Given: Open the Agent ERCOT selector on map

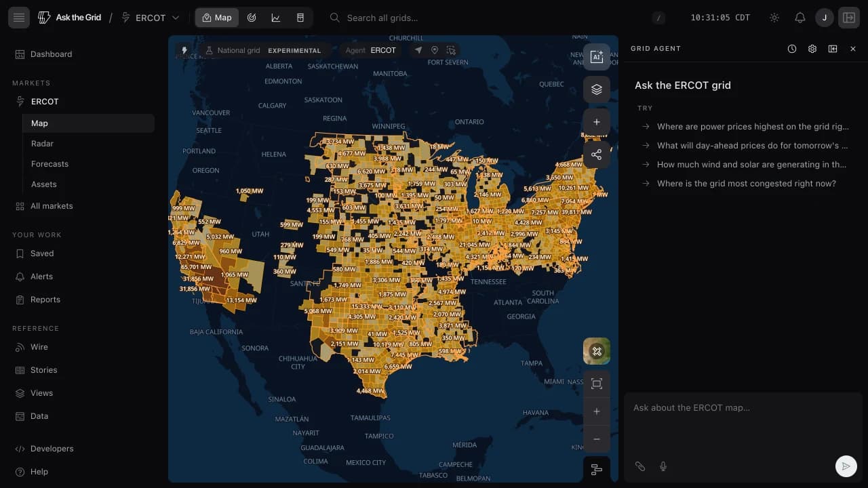Looking at the screenshot, I should point(371,50).
